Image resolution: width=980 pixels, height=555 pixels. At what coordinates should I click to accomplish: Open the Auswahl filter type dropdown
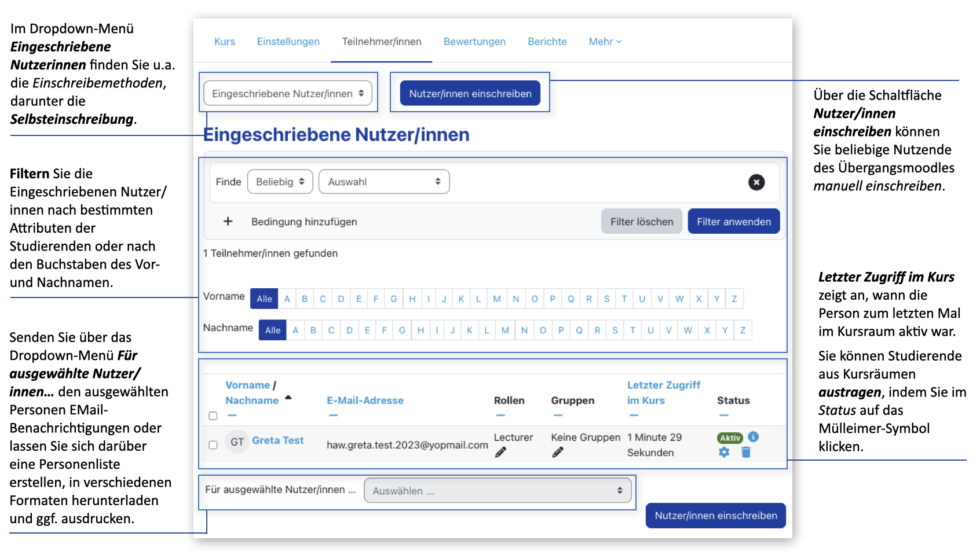383,182
